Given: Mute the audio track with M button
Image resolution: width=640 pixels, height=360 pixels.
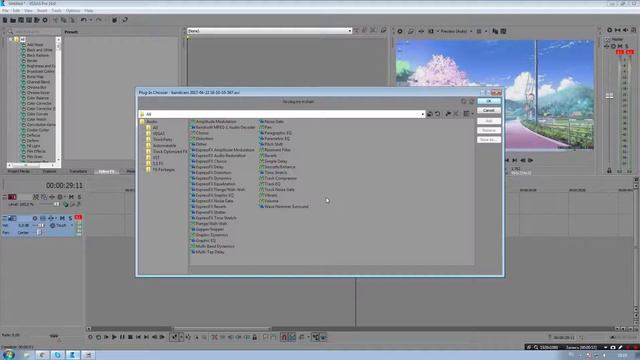Looking at the screenshot, I should [x=62, y=218].
